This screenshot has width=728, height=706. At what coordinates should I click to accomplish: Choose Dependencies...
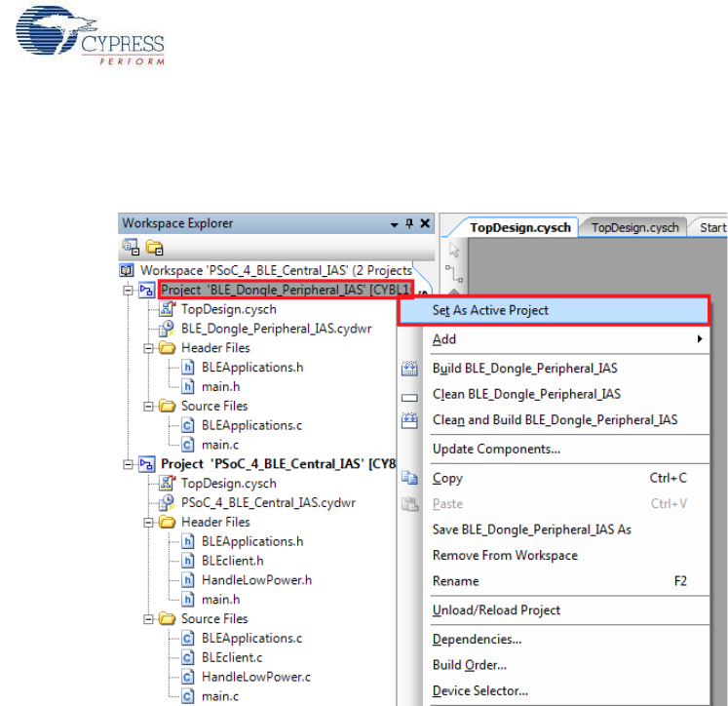(x=567, y=640)
